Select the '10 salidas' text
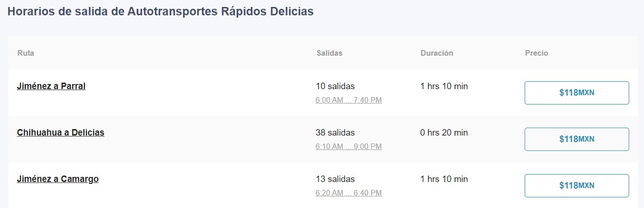 (335, 86)
